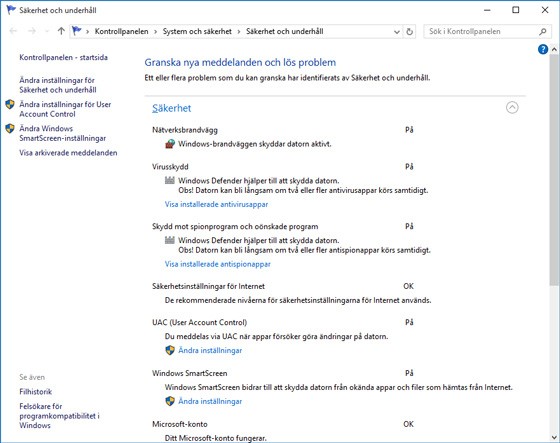This screenshot has width=560, height=443.
Task: Maximize the Säkerhet och underhåll window
Action: pyautogui.click(x=516, y=10)
